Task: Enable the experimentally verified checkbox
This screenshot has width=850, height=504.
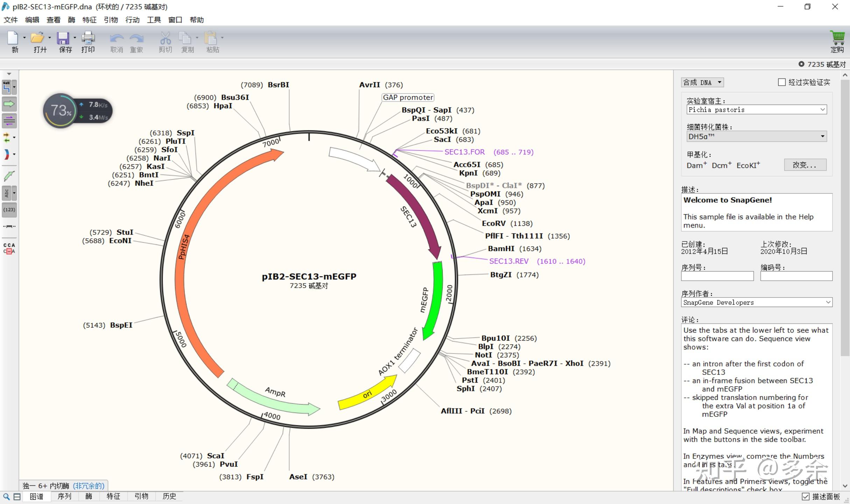Action: (x=782, y=82)
